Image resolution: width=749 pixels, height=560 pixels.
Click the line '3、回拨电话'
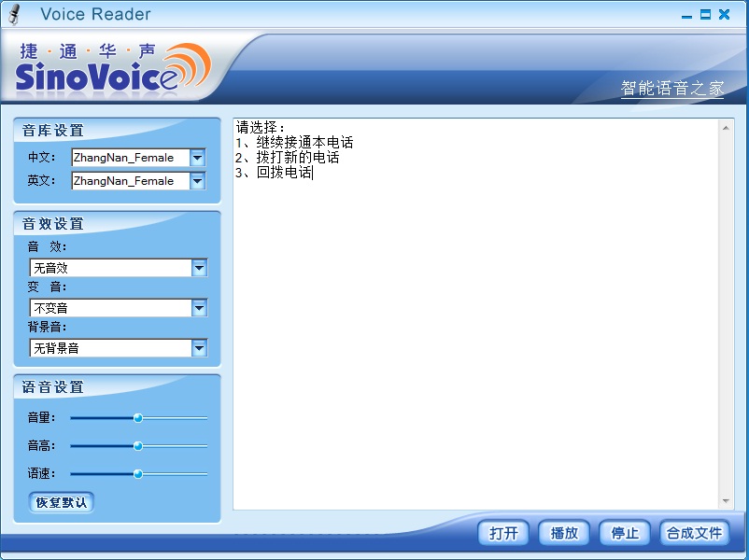[274, 173]
